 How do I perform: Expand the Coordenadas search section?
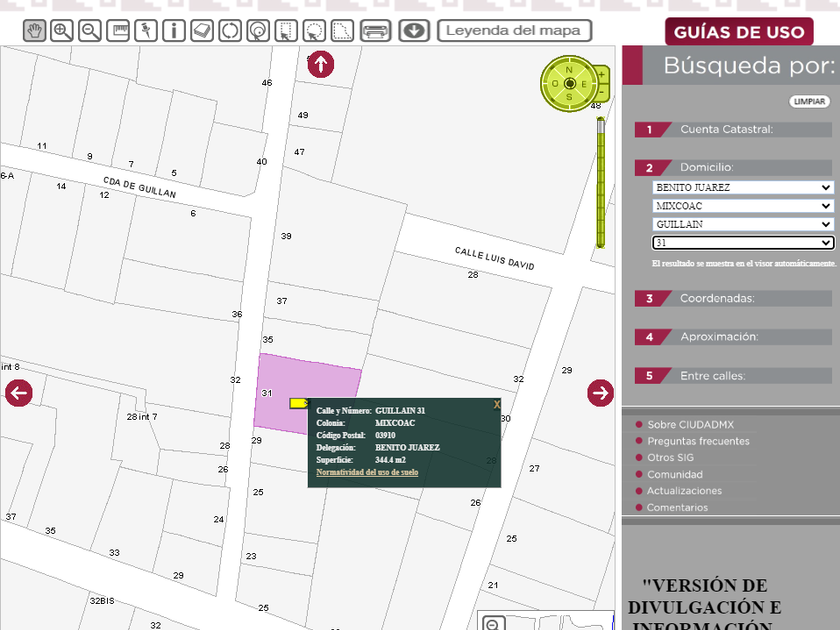718,298
